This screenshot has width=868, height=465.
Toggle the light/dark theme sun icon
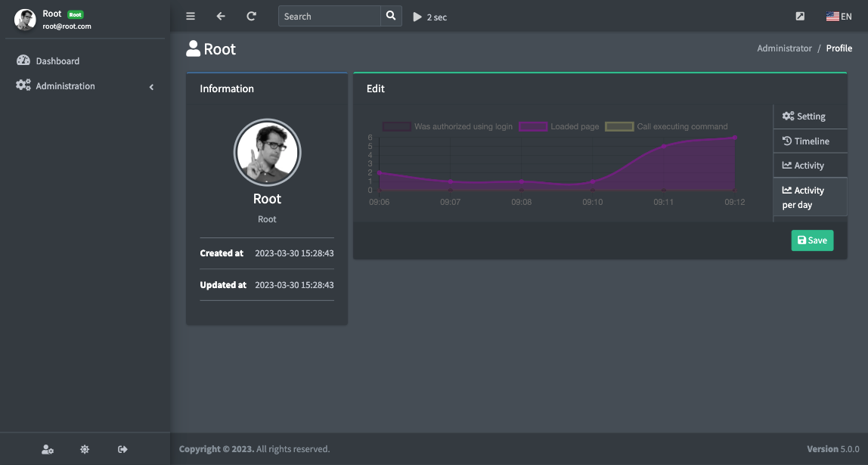(85, 449)
